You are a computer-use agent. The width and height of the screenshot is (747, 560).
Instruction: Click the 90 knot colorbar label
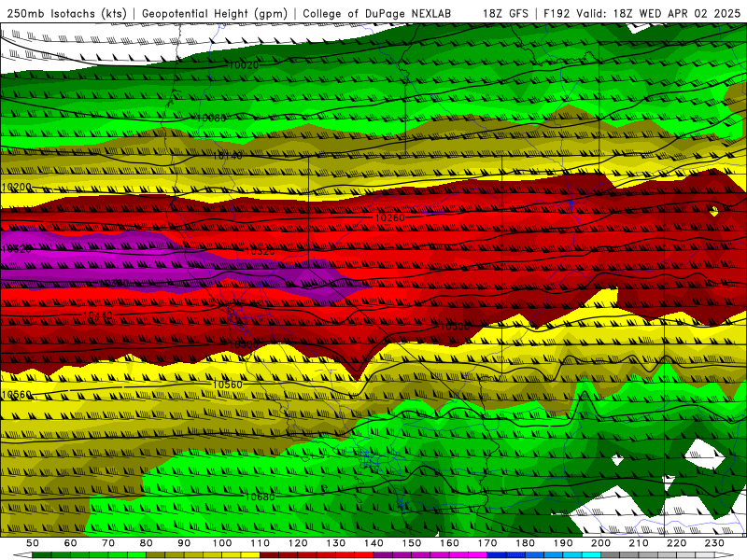click(184, 543)
